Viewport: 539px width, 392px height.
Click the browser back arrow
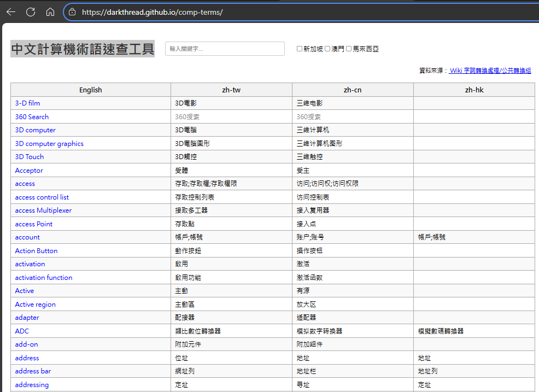pos(11,11)
